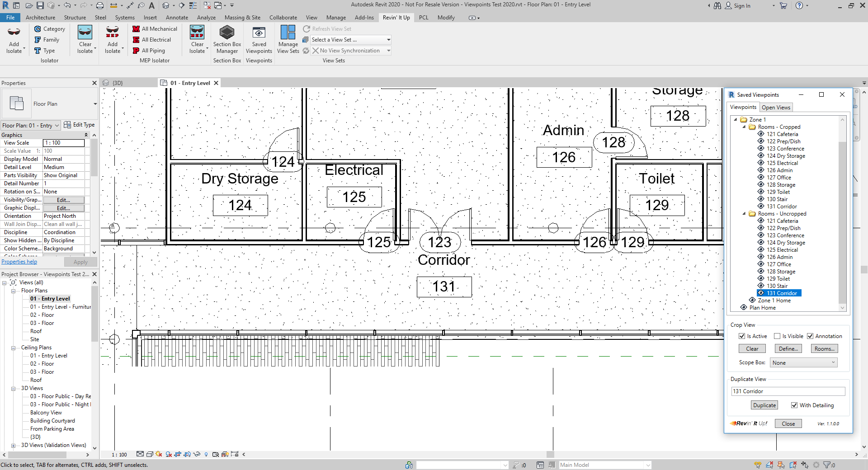Open the Scope Box dropdown showing None
Image resolution: width=868 pixels, height=470 pixels.
804,362
